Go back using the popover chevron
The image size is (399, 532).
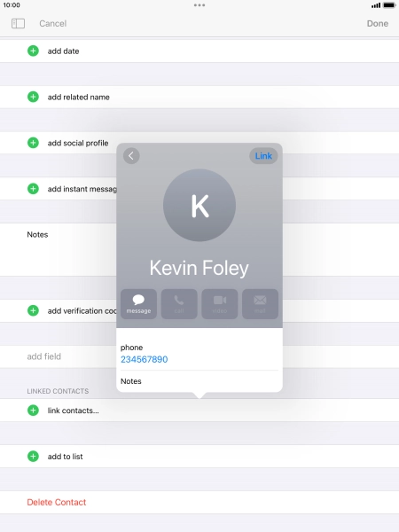click(x=131, y=156)
